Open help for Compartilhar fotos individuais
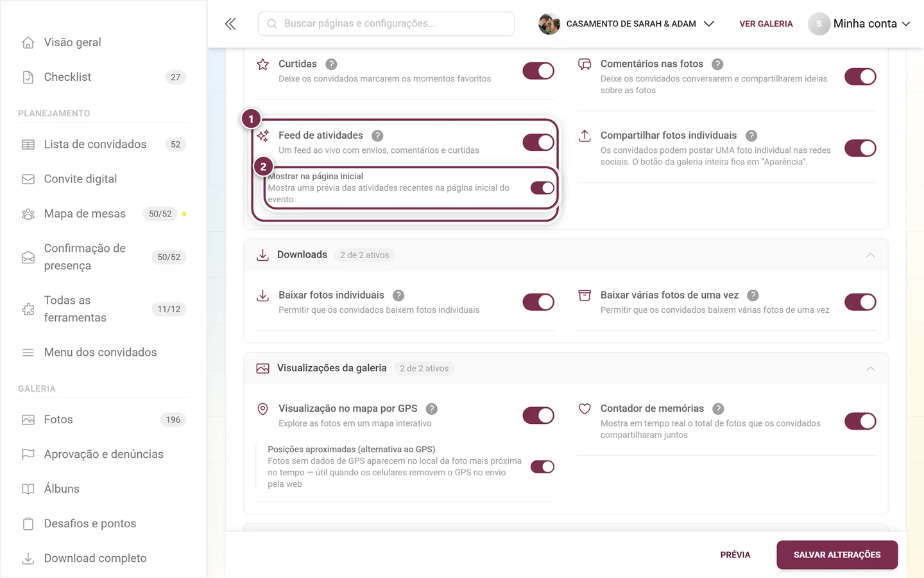 click(751, 136)
